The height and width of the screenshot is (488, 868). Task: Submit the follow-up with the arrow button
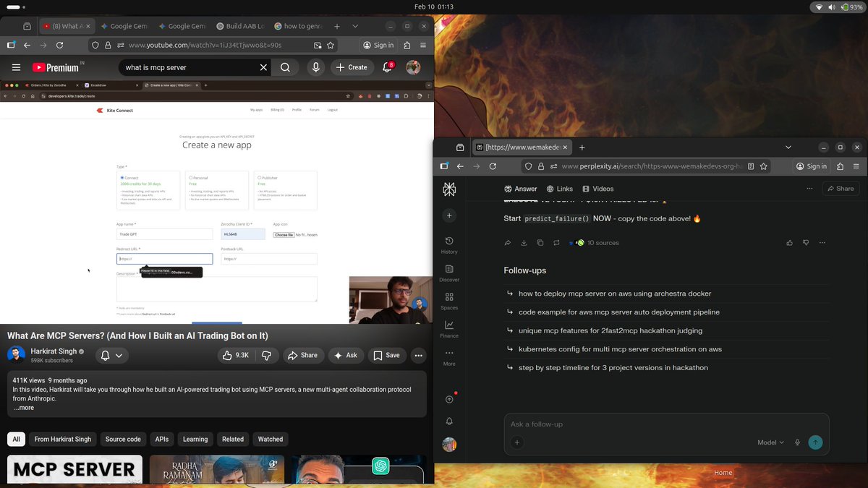click(815, 442)
